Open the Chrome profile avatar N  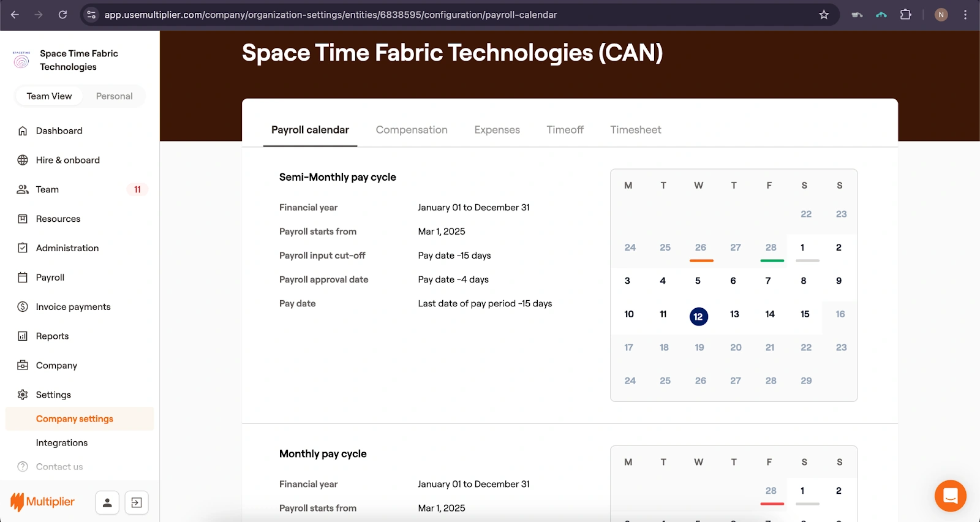941,15
